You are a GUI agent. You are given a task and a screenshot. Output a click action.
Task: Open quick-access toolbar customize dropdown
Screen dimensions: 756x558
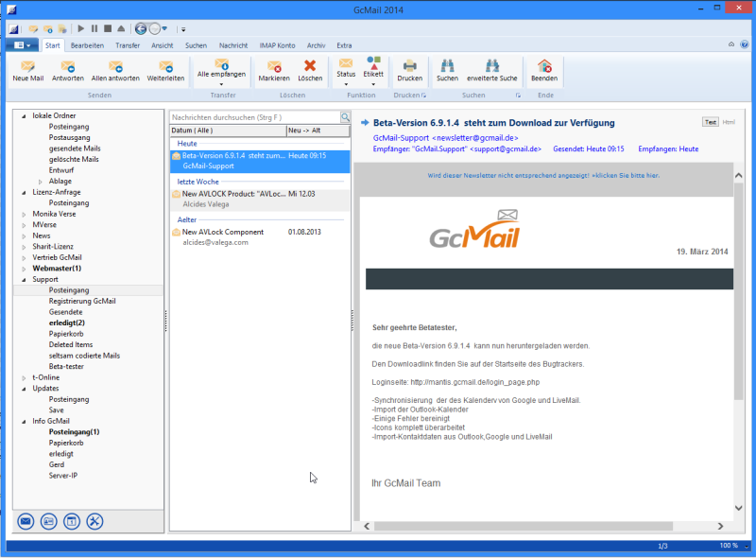[183, 29]
